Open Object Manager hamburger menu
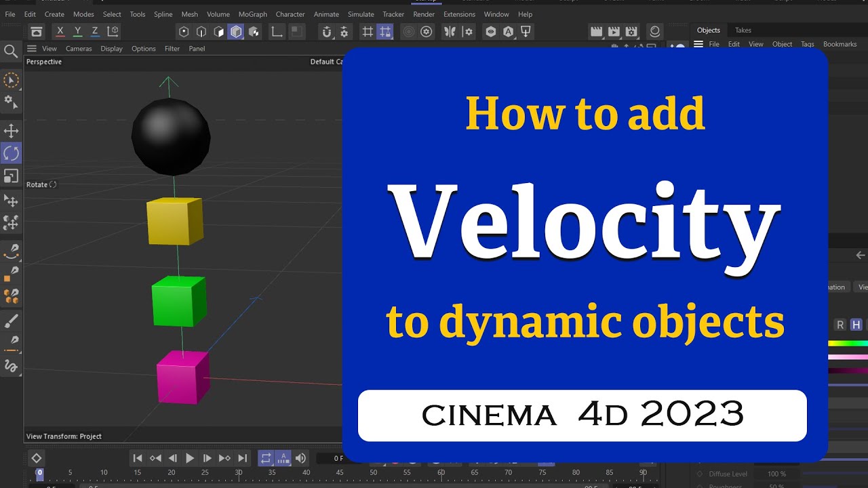The image size is (868, 488). [x=698, y=44]
